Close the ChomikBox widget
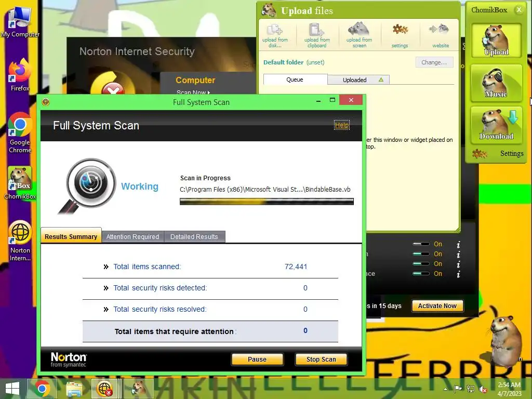532x399 pixels. pyautogui.click(x=519, y=10)
